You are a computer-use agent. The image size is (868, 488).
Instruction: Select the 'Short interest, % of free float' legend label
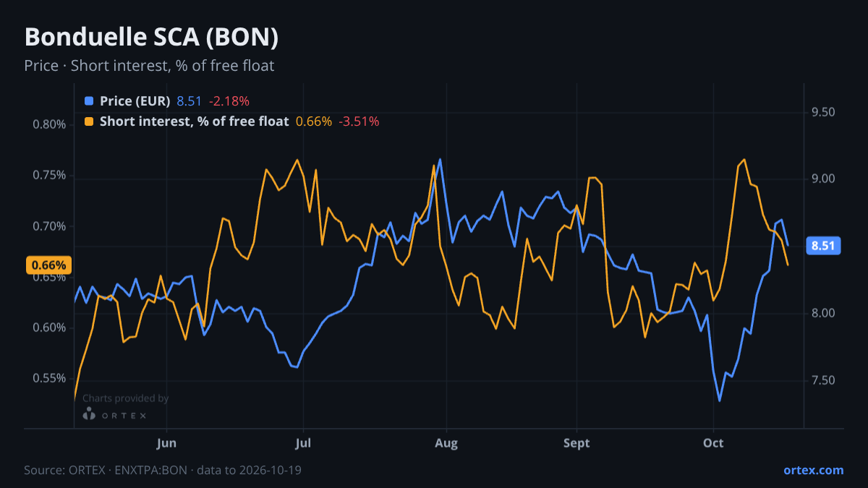click(195, 121)
